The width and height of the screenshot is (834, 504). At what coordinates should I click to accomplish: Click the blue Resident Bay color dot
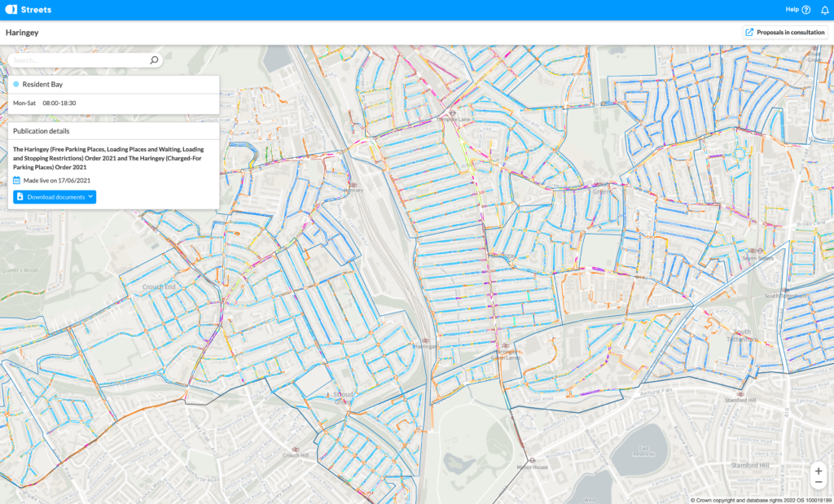tap(16, 84)
